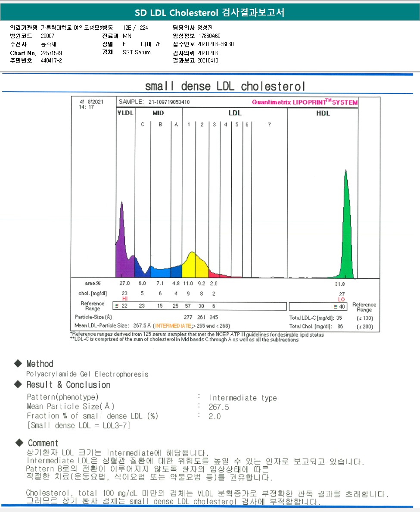Select the comment line starting "Cholesterol, total 100 mg/dL"
Viewport: 420px width, 512px height.
[208, 493]
